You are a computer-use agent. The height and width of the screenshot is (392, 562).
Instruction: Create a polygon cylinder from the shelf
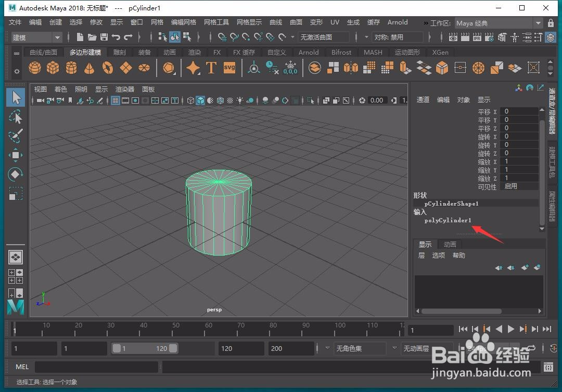[71, 68]
